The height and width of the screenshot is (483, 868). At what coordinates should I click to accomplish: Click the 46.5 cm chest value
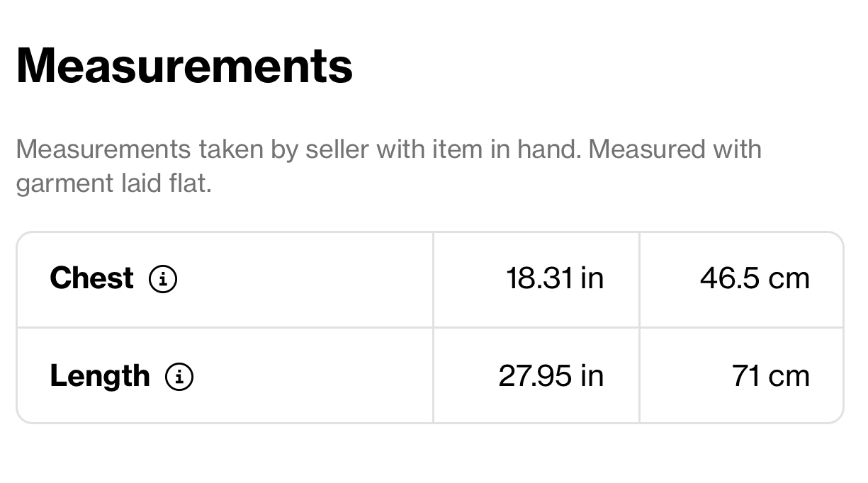[x=755, y=278]
